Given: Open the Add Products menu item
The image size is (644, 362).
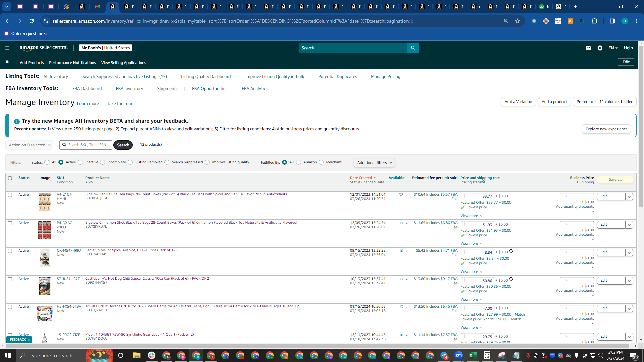Looking at the screenshot, I should 32,63.
